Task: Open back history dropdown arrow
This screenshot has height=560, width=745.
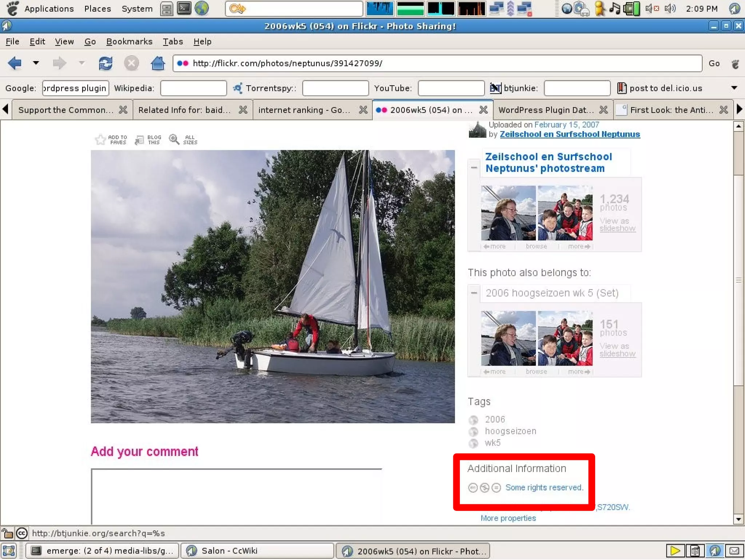Action: (36, 63)
